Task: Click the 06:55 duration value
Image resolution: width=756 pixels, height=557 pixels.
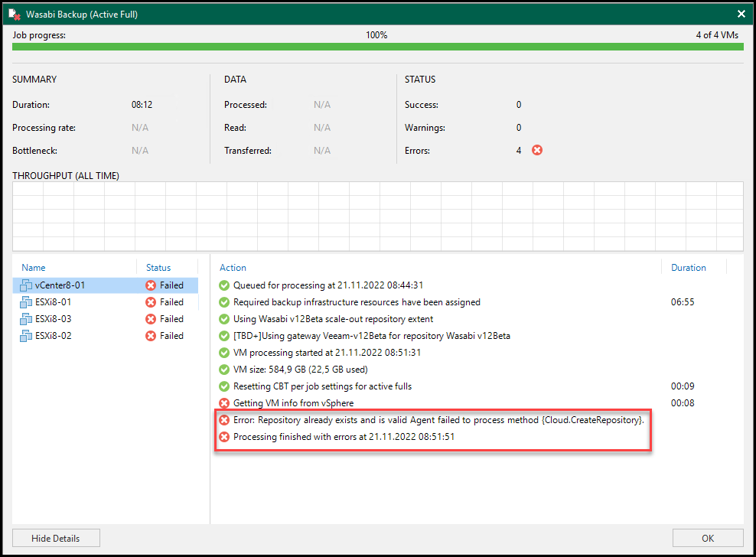Action: [683, 302]
